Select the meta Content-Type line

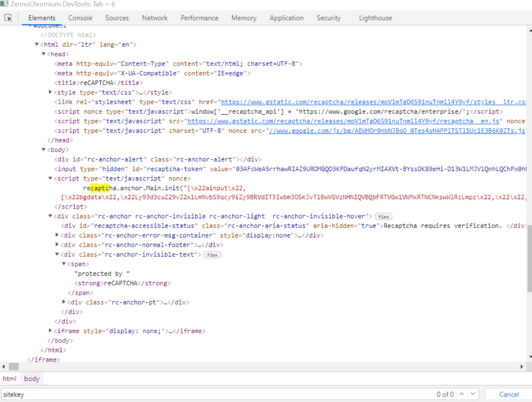[x=178, y=64]
